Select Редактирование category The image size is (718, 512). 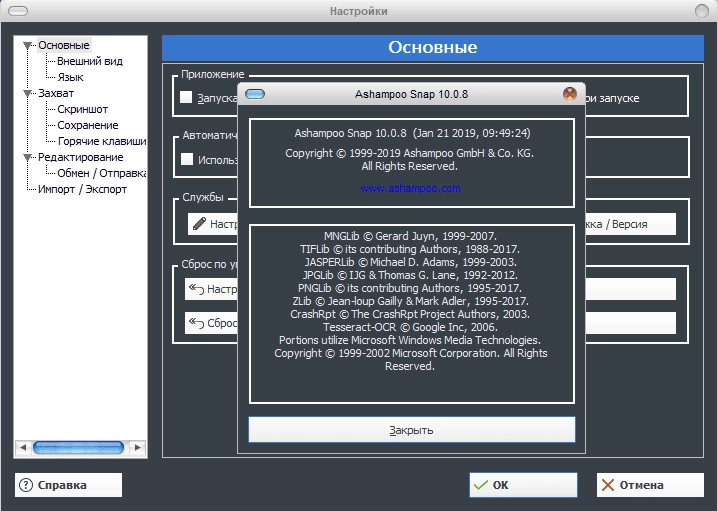click(x=81, y=158)
